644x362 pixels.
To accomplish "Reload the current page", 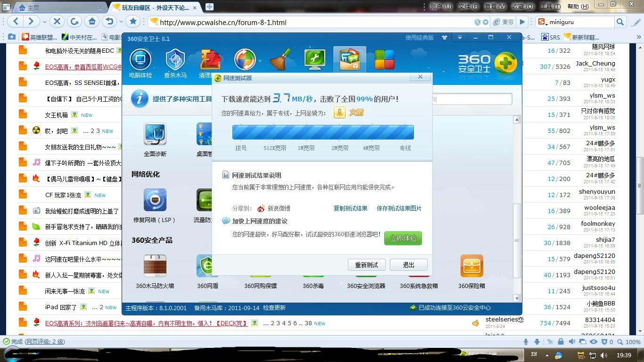I will [x=74, y=21].
